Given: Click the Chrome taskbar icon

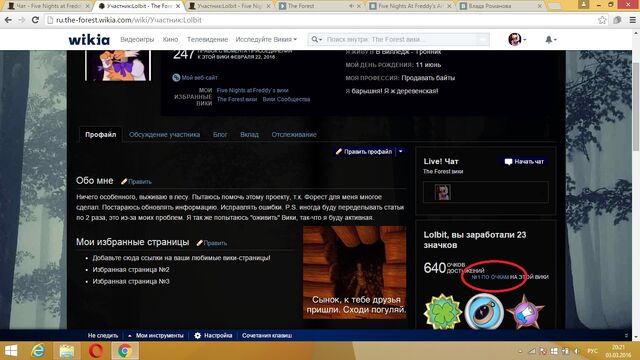Looking at the screenshot, I should 125,351.
